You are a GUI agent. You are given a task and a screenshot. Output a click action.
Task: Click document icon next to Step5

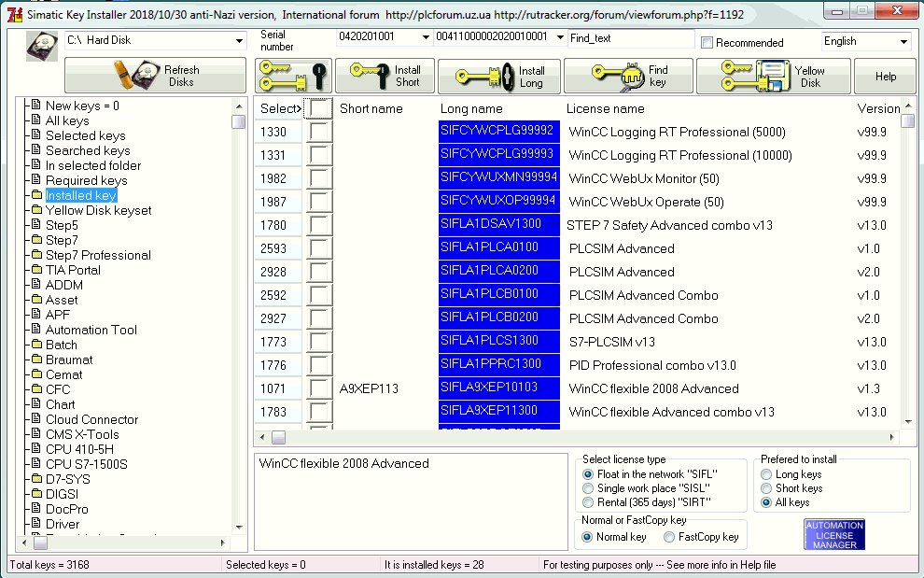coord(36,224)
